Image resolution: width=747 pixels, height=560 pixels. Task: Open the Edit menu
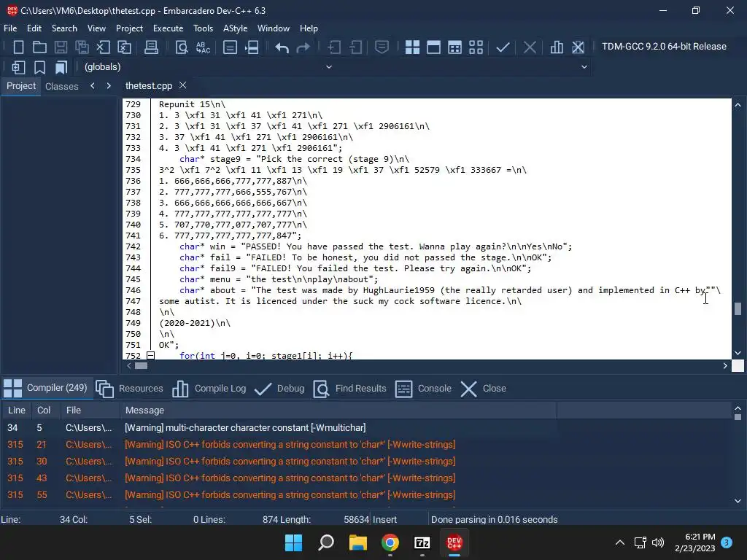coord(34,28)
